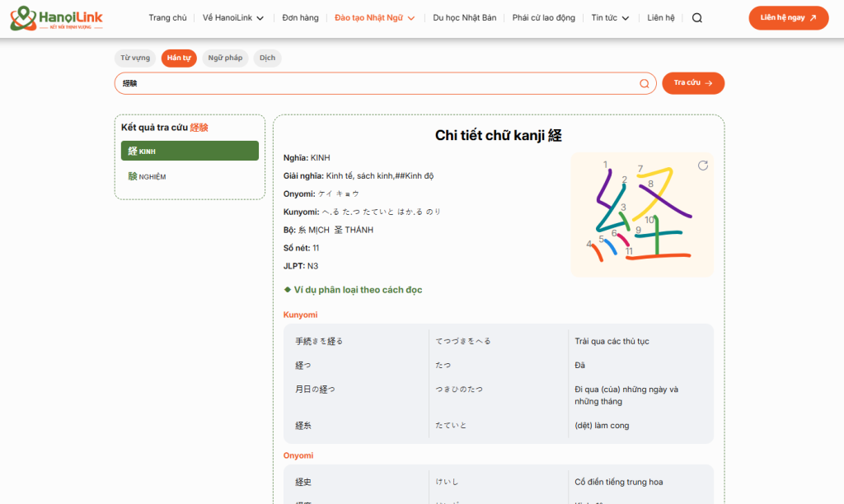Switch to the Ngữ pháp tab
Viewport: 844px width, 504px height.
(225, 58)
